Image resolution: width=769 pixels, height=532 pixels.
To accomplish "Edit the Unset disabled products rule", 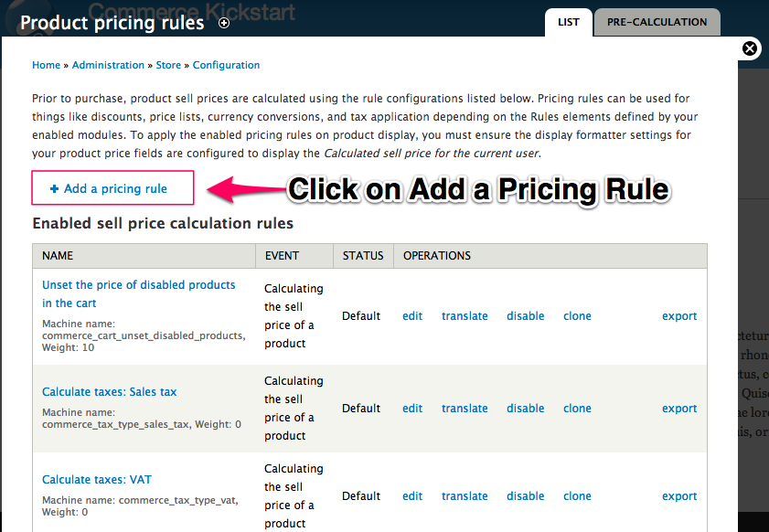I will pos(411,315).
